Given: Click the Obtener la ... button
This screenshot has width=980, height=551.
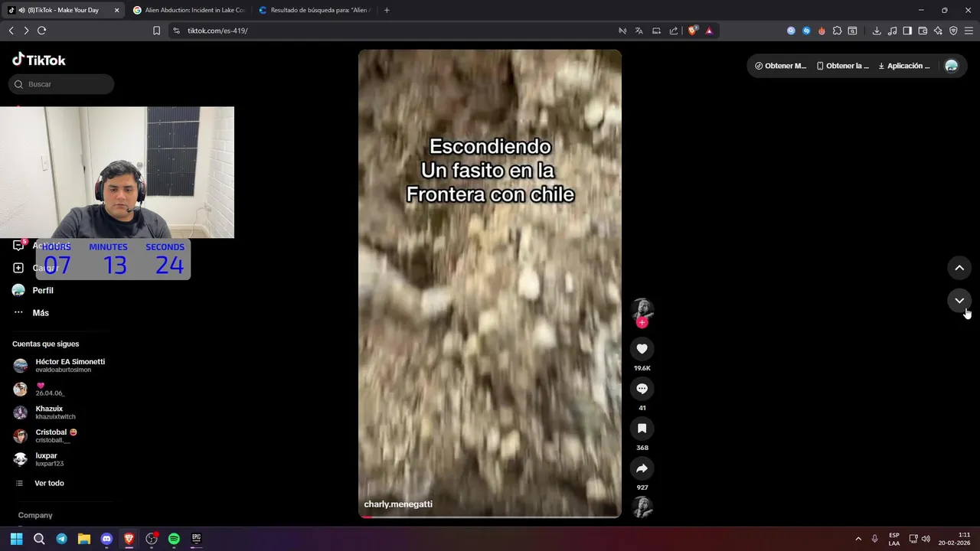Looking at the screenshot, I should click(843, 66).
